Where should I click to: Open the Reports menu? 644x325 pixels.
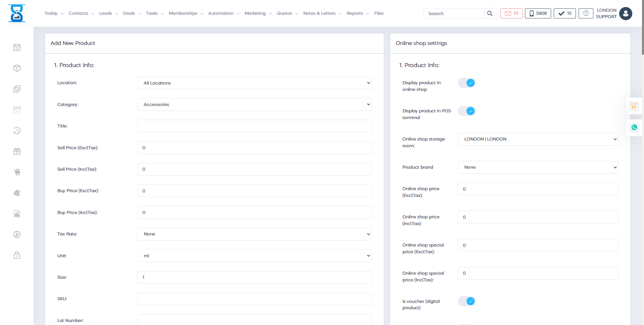pyautogui.click(x=358, y=13)
